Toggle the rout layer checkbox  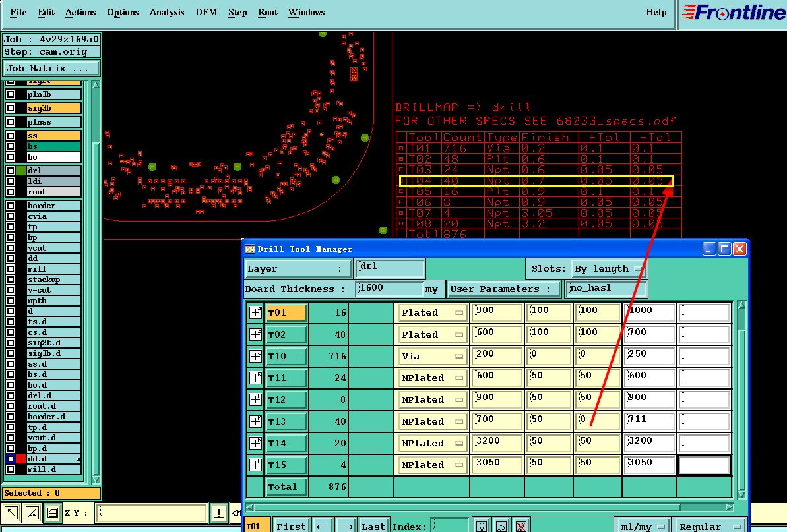10,192
